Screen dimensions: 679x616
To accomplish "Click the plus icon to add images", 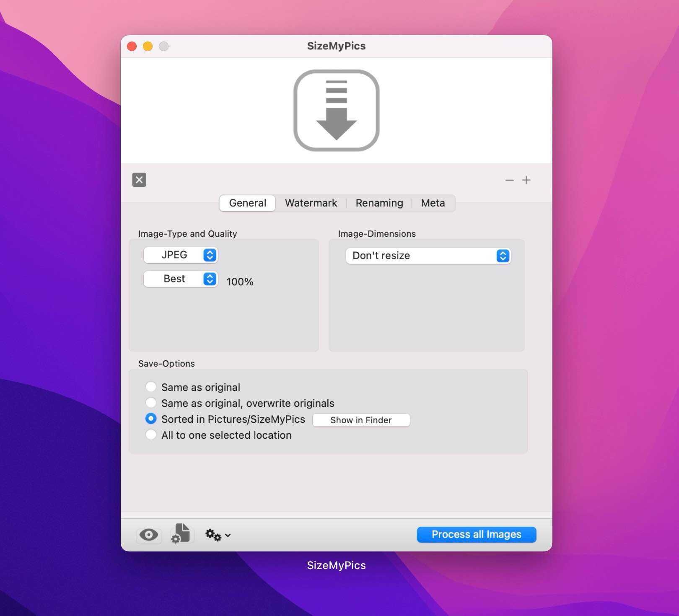I will [526, 180].
